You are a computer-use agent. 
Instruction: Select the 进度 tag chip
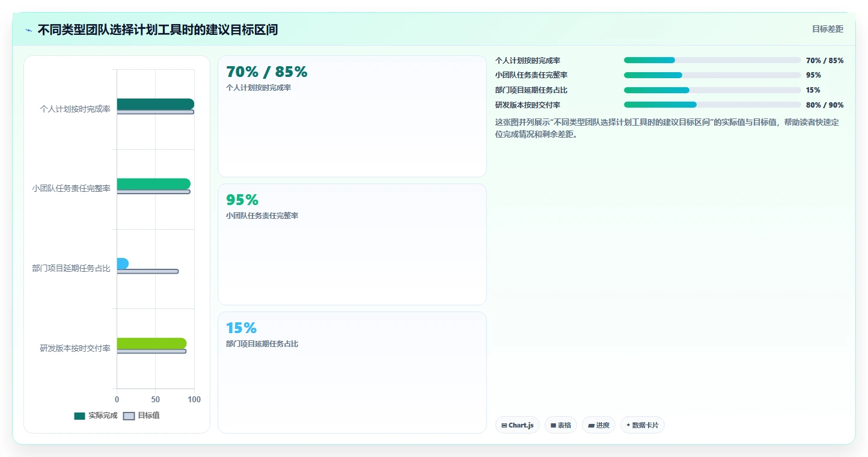coord(599,425)
